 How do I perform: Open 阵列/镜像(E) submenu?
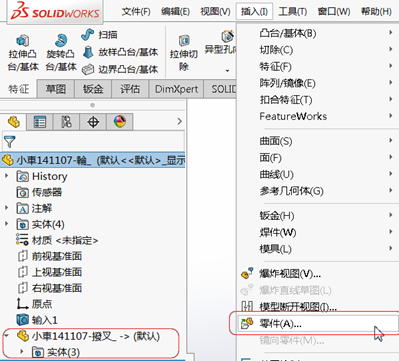point(318,83)
